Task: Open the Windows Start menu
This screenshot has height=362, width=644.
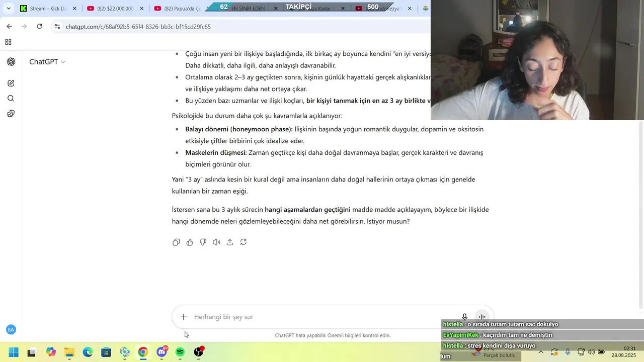Action: [14, 352]
